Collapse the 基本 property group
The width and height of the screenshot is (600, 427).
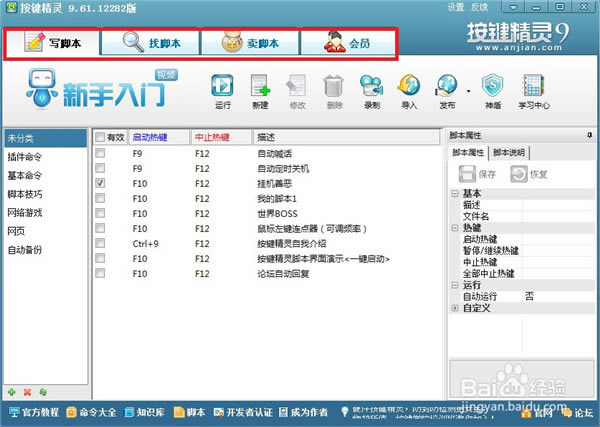click(455, 194)
